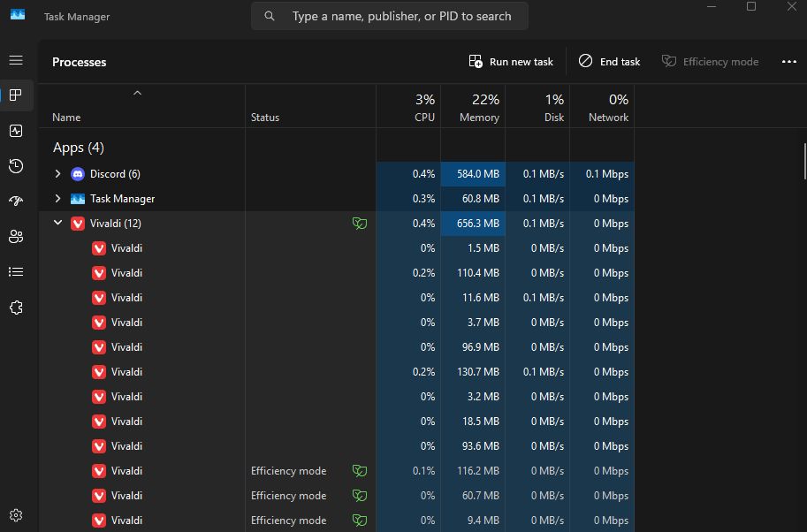807x532 pixels.
Task: Select the Vivaldi process using 130.7 MB
Action: tap(337, 371)
